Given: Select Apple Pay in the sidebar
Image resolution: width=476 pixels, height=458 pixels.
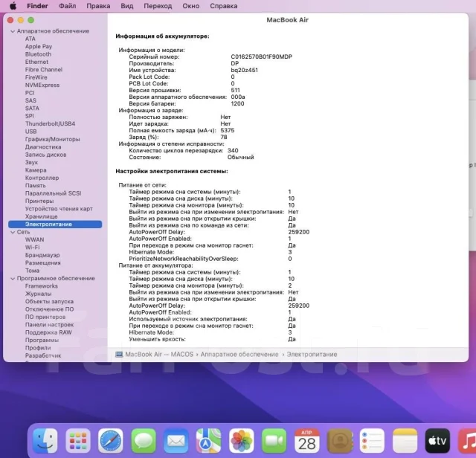Looking at the screenshot, I should click(39, 46).
